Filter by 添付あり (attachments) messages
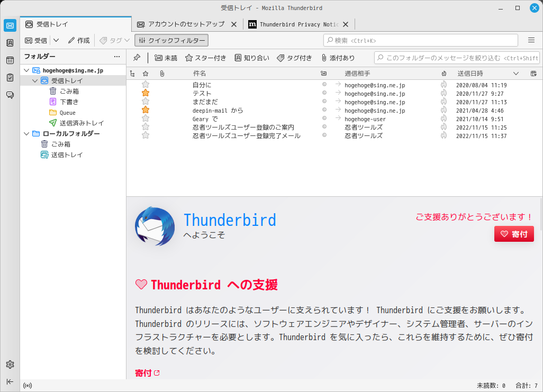 click(x=338, y=58)
